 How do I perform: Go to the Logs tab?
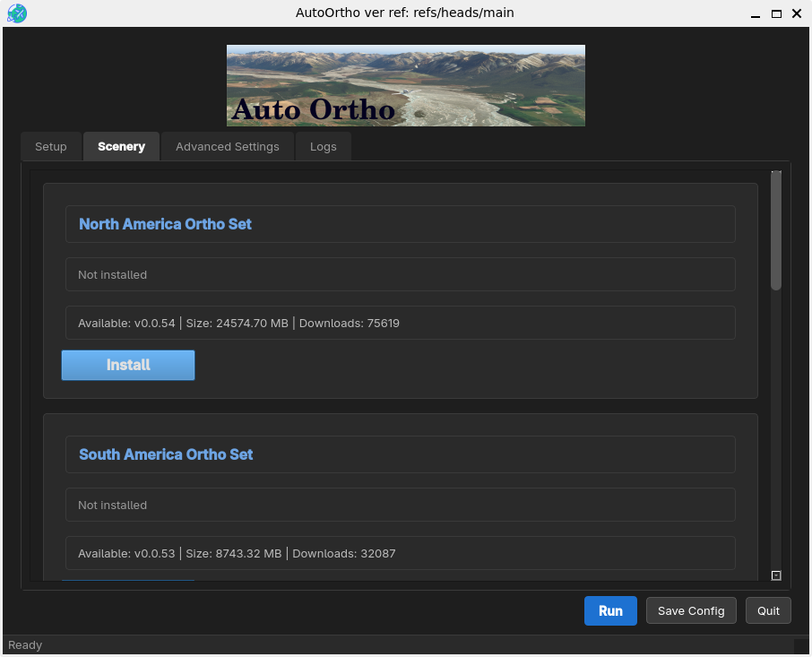click(323, 147)
